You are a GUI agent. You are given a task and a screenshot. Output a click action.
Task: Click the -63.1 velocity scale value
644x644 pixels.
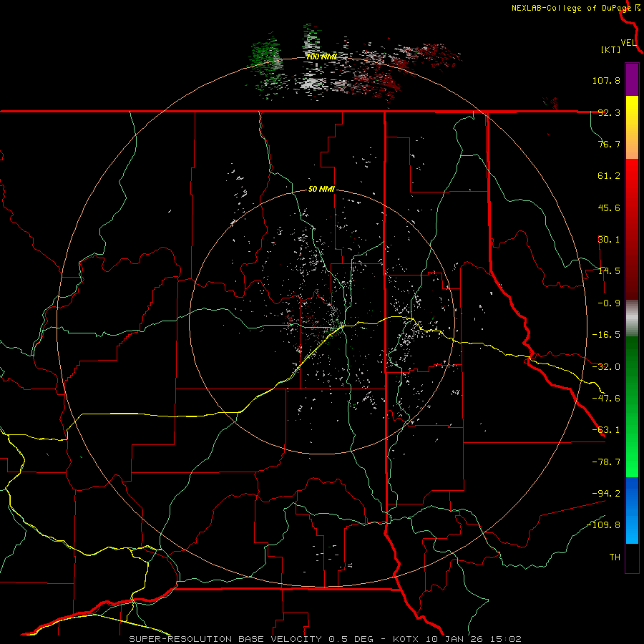[x=606, y=430]
